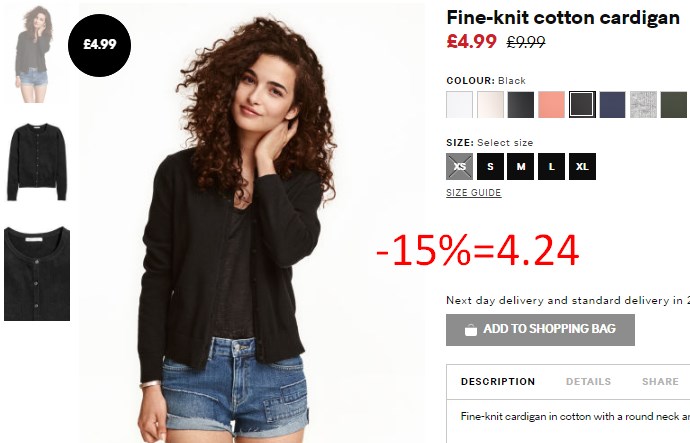This screenshot has width=690, height=443.
Task: Choose the cream beige colour swatch
Action: (490, 105)
